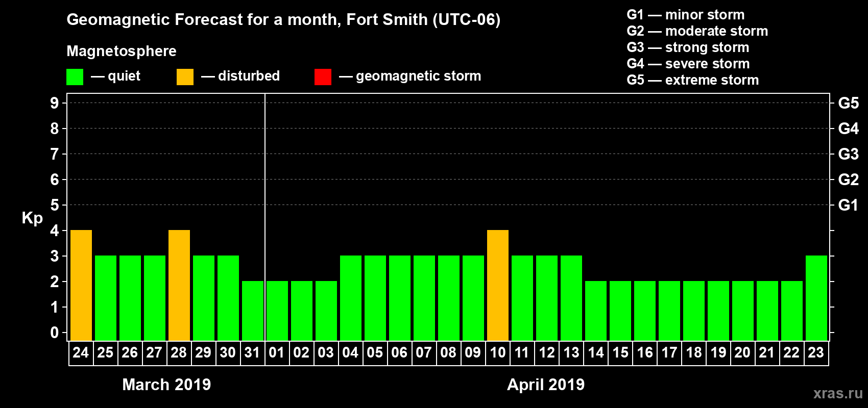Click Kp value 0 on left axis
Screen dimensions: 868x408
(x=55, y=333)
